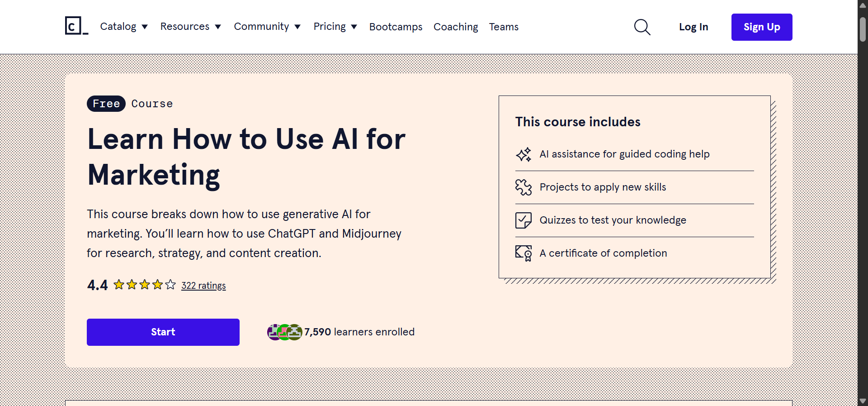This screenshot has width=868, height=406.
Task: Open the Coaching nav item
Action: (456, 27)
